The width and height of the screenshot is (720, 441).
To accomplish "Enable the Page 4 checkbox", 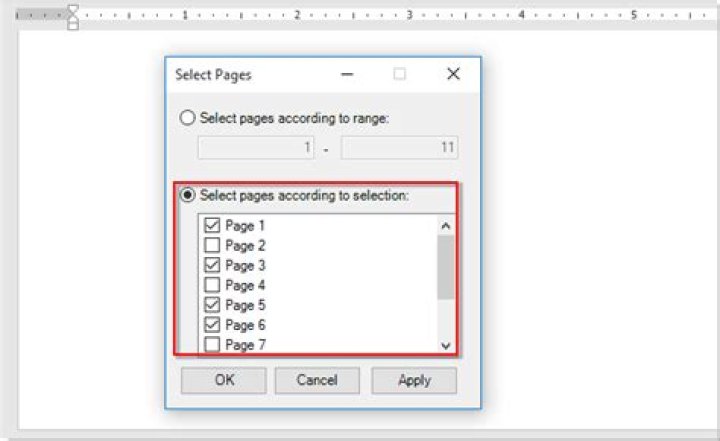I will pos(212,285).
